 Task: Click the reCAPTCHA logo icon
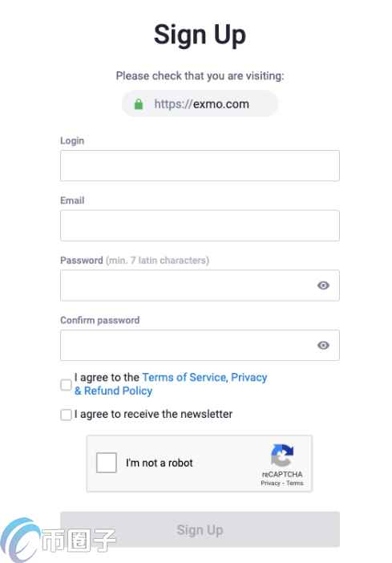pos(282,456)
